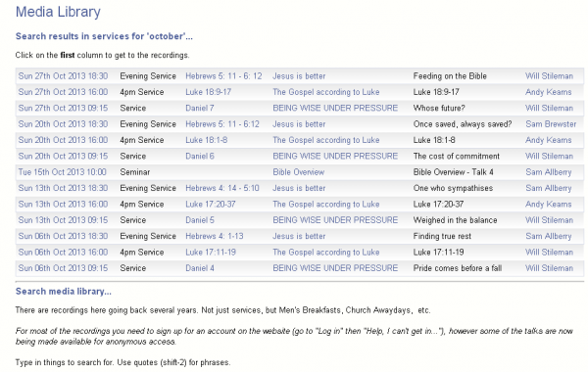
Task: Click the Daniel 6 passage link
Action: pos(200,157)
